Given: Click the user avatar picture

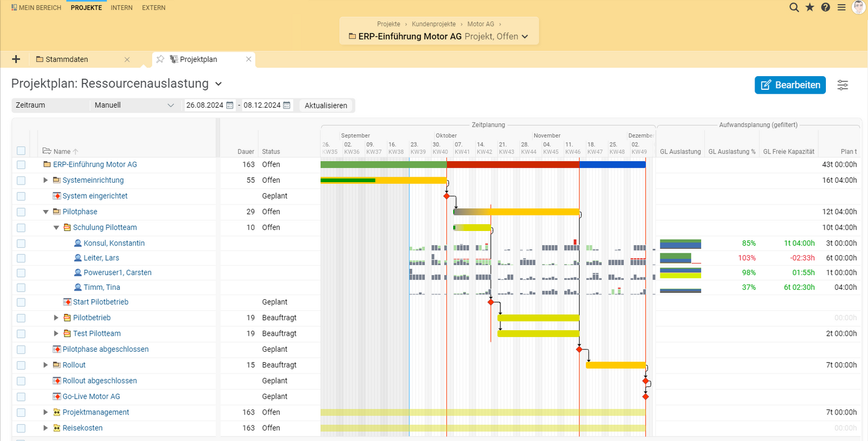Looking at the screenshot, I should point(858,7).
